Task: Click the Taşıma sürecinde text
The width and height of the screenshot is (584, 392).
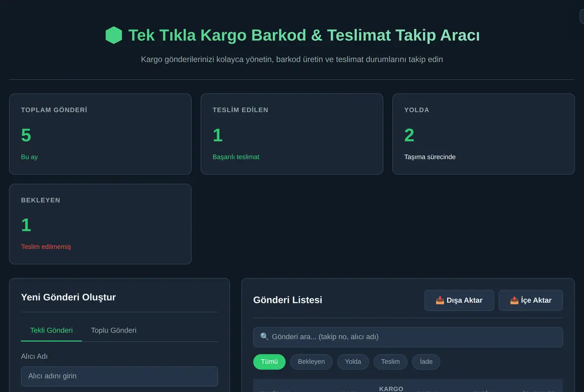Action: (430, 157)
